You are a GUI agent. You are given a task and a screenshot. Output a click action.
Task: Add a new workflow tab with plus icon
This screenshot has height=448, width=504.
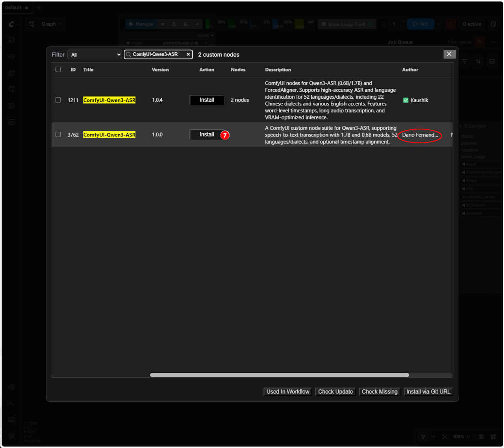tap(39, 7)
